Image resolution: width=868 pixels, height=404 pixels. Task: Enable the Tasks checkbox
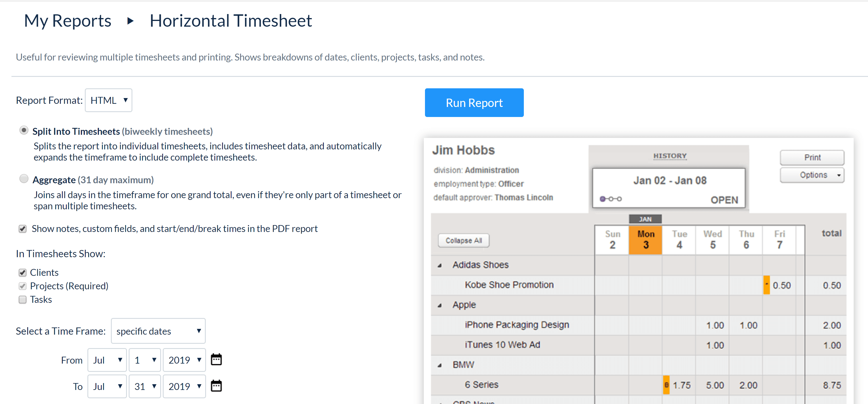pyautogui.click(x=22, y=299)
